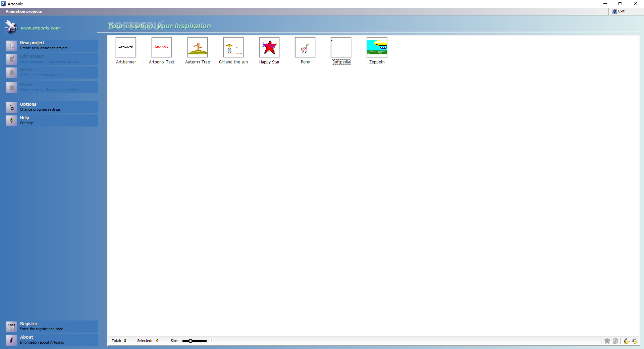Click the 'Pony' label text
The image size is (644, 349).
point(305,62)
